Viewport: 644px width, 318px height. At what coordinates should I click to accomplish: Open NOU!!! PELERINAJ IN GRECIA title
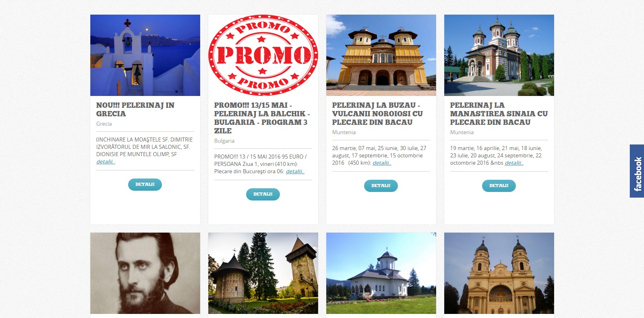[x=135, y=109]
